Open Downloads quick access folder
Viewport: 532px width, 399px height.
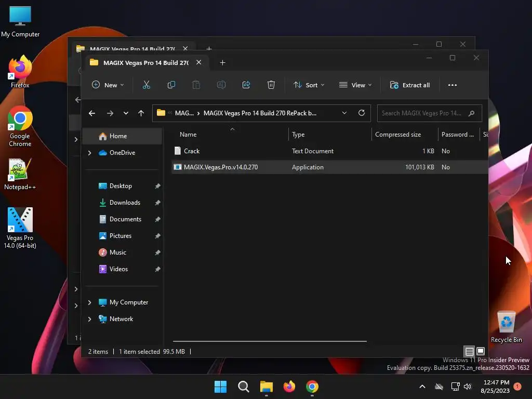tap(123, 203)
